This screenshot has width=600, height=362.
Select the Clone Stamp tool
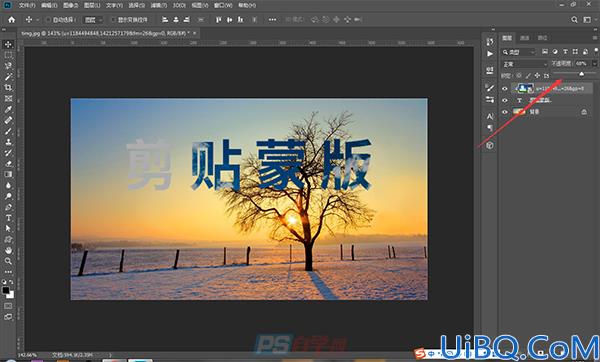click(8, 142)
